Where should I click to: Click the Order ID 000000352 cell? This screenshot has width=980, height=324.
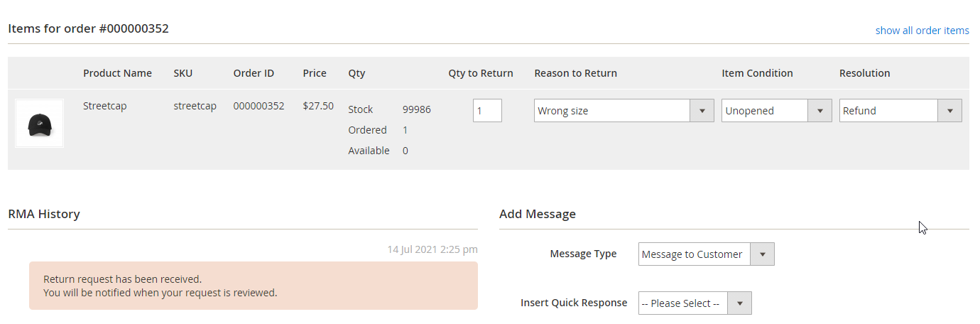258,106
